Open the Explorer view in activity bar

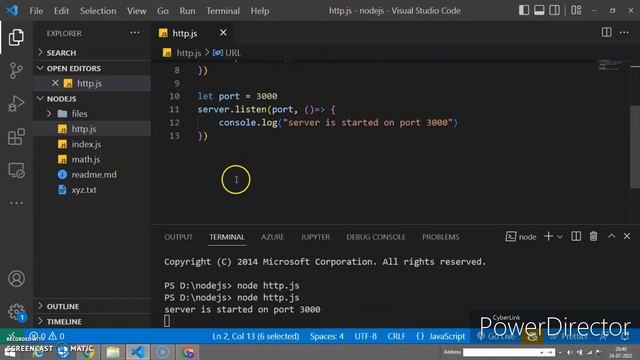point(16,38)
